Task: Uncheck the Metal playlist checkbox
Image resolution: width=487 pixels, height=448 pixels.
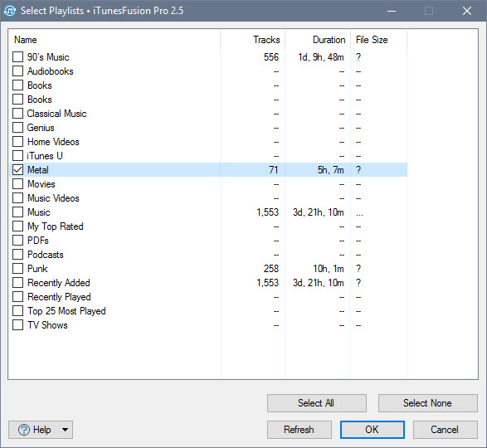Action: tap(17, 170)
